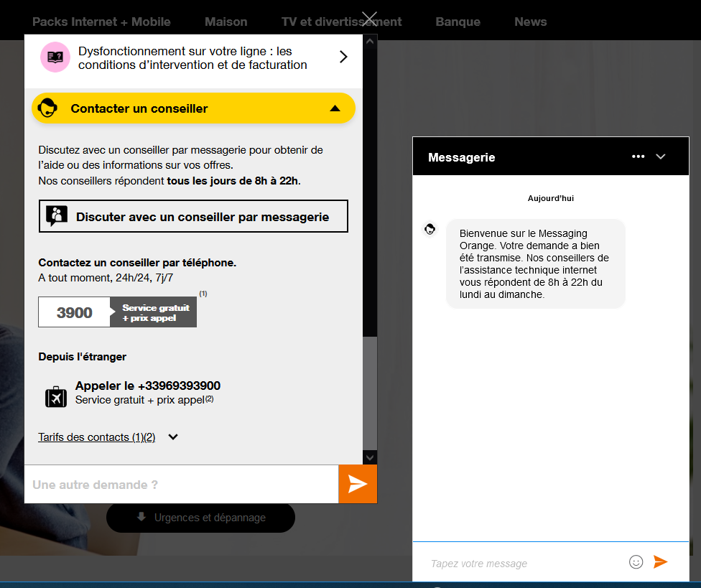Screen dimensions: 701x588
Task: Click the assistance panel scrollbar up arrow
Action: click(370, 42)
